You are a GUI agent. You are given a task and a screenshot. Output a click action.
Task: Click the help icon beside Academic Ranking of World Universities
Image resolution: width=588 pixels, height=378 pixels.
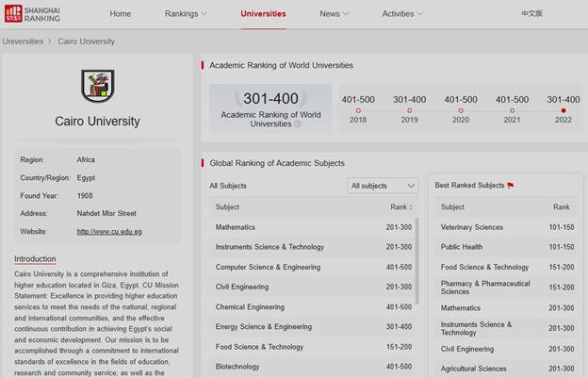(x=298, y=123)
